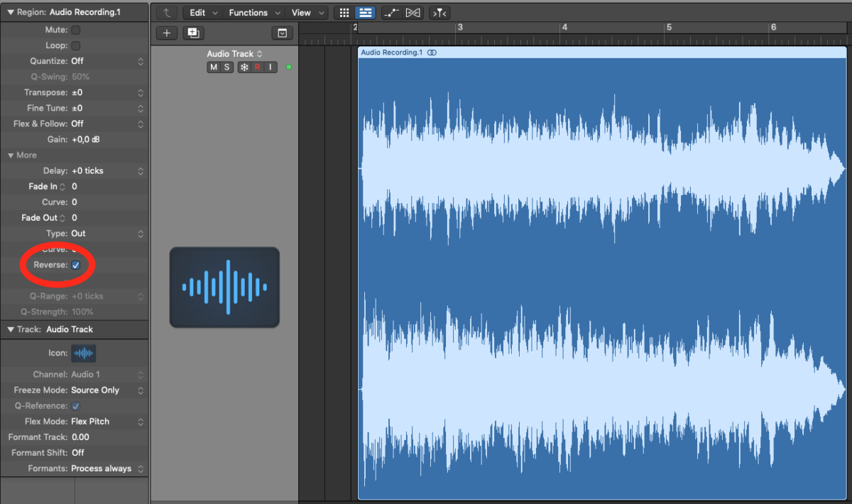This screenshot has width=852, height=504.
Task: Select the linear tracks view icon
Action: coord(365,13)
